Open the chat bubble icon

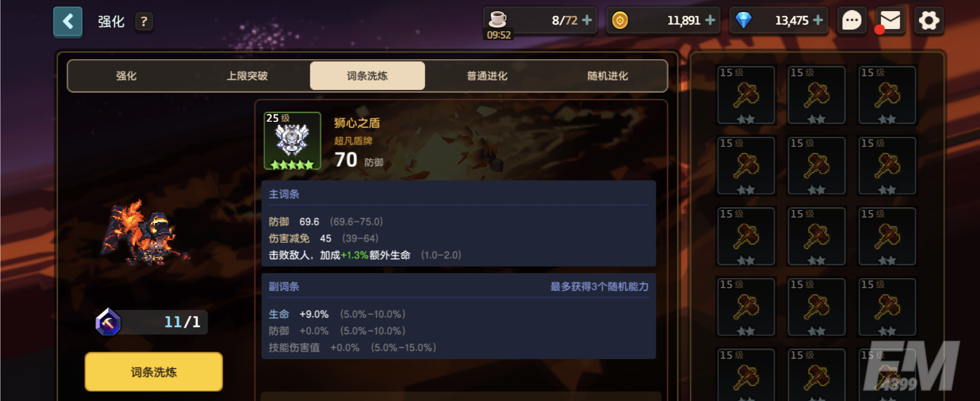coord(852,21)
